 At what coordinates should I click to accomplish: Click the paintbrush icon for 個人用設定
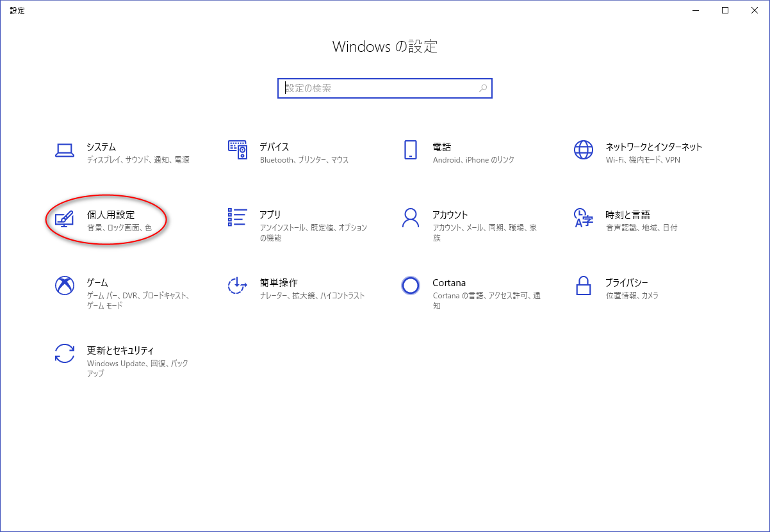pos(65,218)
